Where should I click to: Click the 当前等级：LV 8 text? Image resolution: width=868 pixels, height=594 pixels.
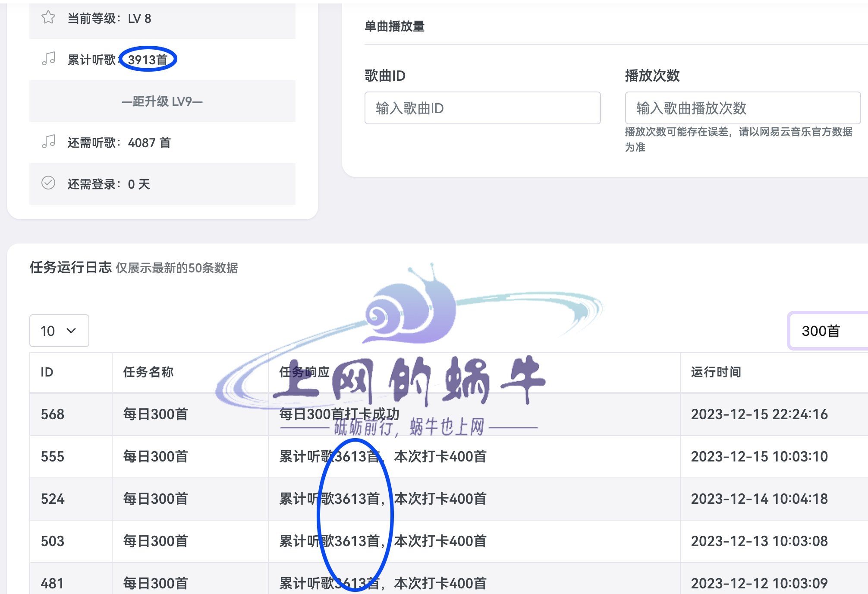click(x=109, y=19)
